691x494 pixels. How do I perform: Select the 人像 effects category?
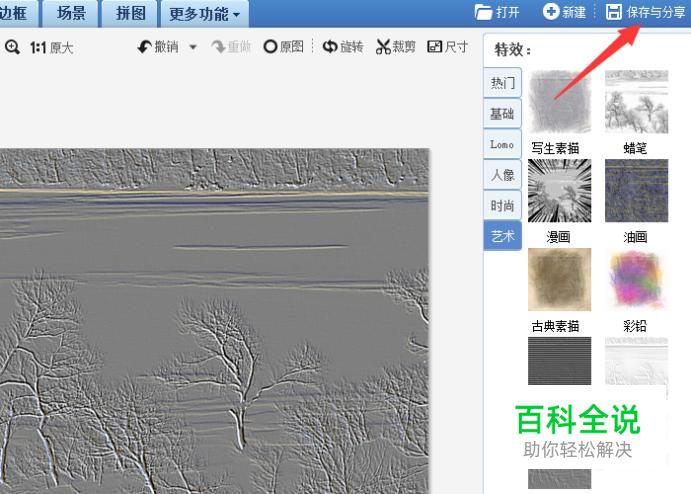[502, 175]
